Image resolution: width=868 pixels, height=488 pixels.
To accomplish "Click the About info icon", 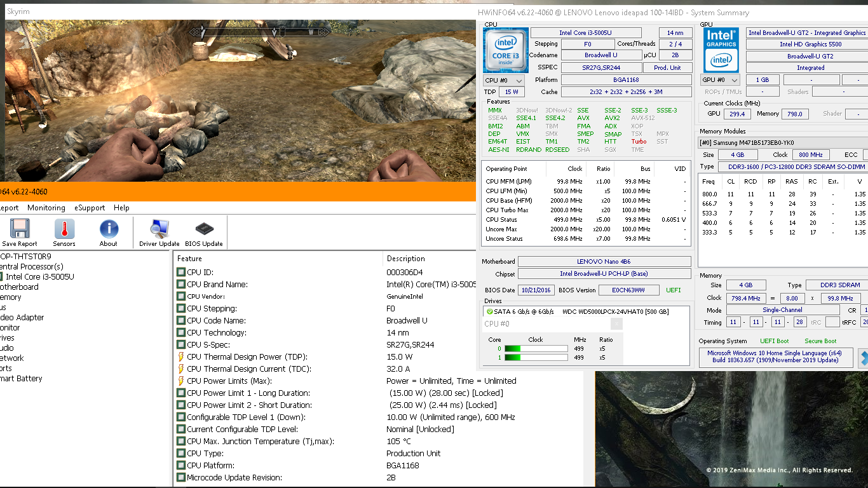I will 109,229.
